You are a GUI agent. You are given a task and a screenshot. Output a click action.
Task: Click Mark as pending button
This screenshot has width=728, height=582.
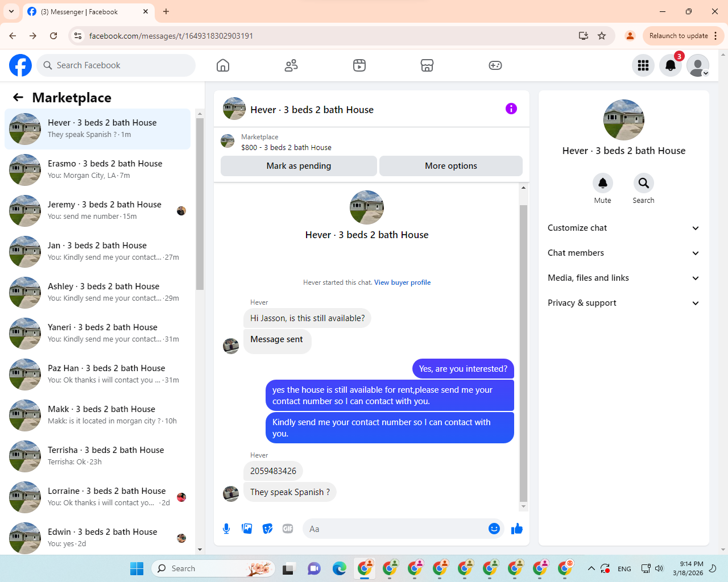click(x=299, y=166)
